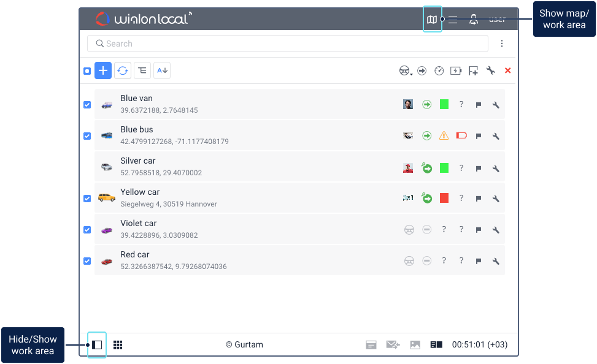This screenshot has width=597, height=364.
Task: Click the © Gurtam link
Action: click(244, 345)
